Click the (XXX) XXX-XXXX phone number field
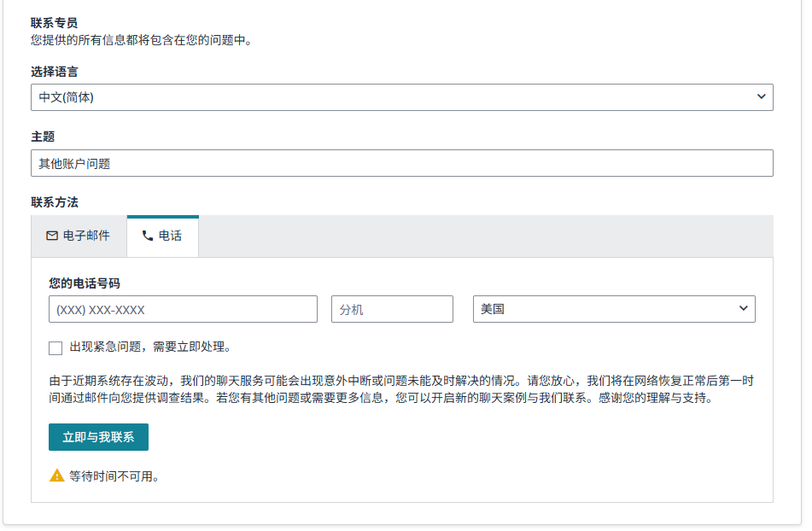Viewport: 812px width, 531px height. (183, 309)
